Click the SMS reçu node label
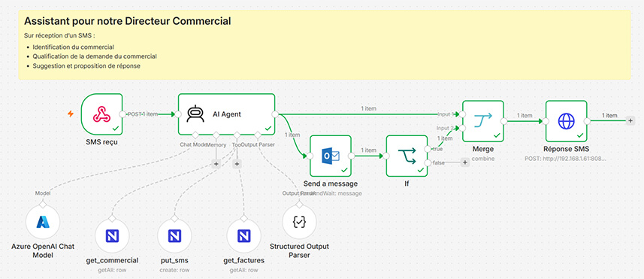 pyautogui.click(x=102, y=143)
